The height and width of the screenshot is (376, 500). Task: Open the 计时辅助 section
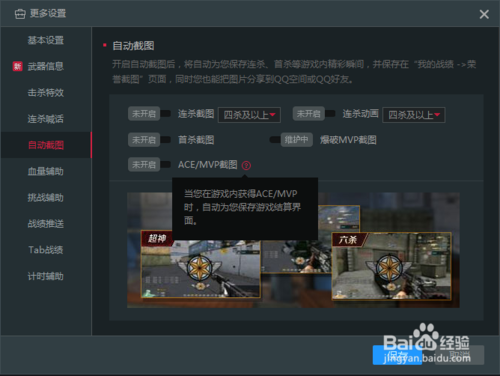coord(46,276)
